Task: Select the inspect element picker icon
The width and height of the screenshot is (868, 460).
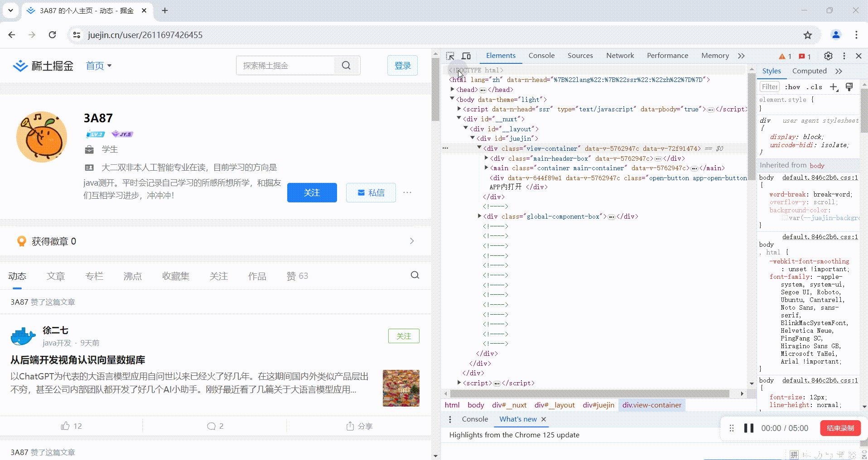Action: [450, 56]
